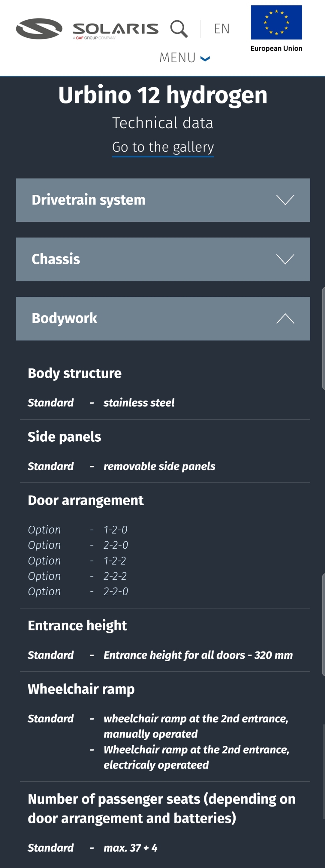Expand the Drivetrain system section
Screen dimensions: 325x868
point(163,200)
